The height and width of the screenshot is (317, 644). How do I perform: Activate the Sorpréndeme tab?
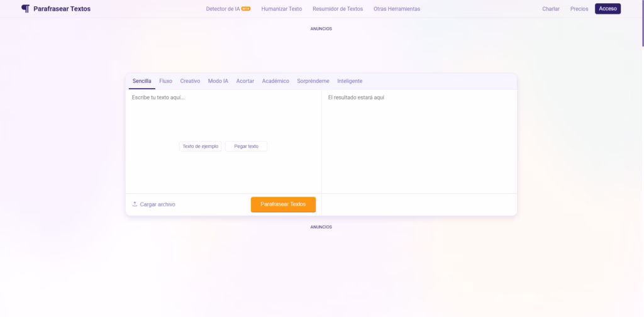(x=313, y=81)
